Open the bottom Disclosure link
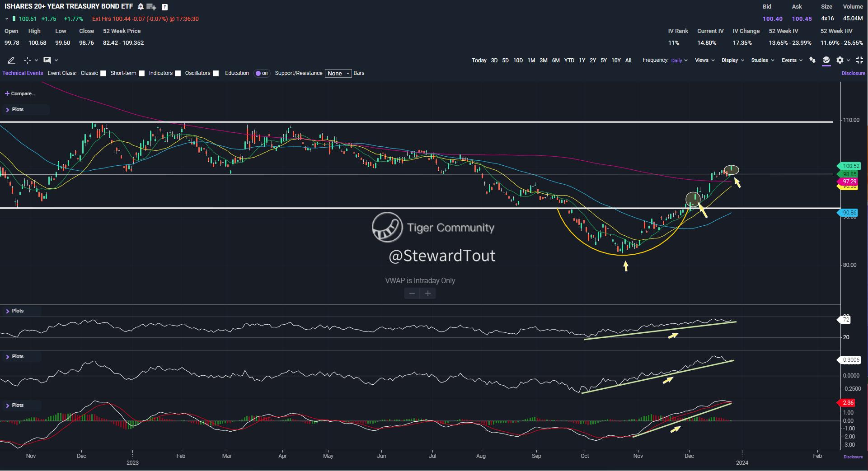Viewport: 868px width, 471px height. coord(853,457)
